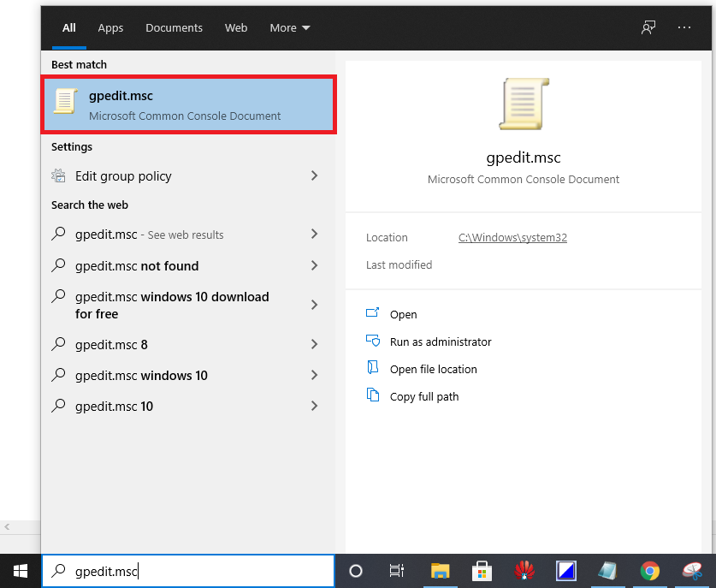Click magnifier icon beside gpedit.msc not found
This screenshot has width=716, height=588.
tap(58, 264)
